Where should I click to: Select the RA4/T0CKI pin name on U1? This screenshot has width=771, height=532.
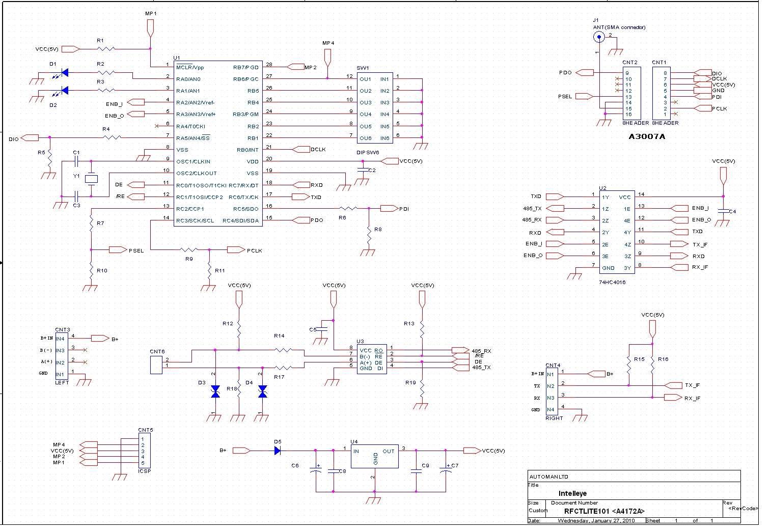tap(190, 126)
